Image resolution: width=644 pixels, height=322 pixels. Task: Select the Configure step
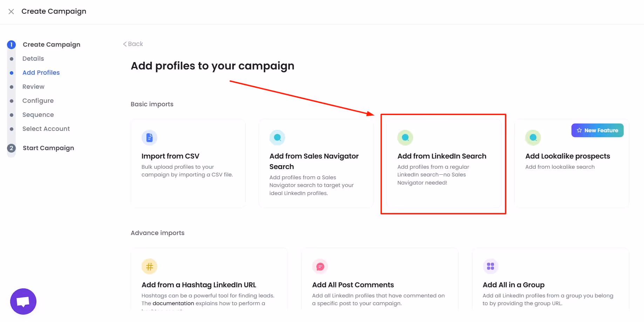pos(38,101)
